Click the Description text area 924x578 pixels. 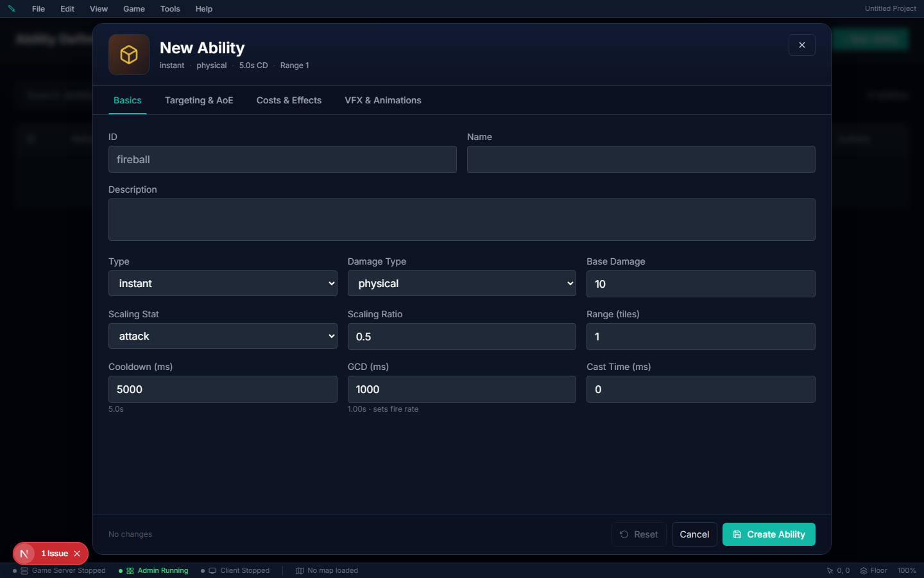tap(462, 220)
